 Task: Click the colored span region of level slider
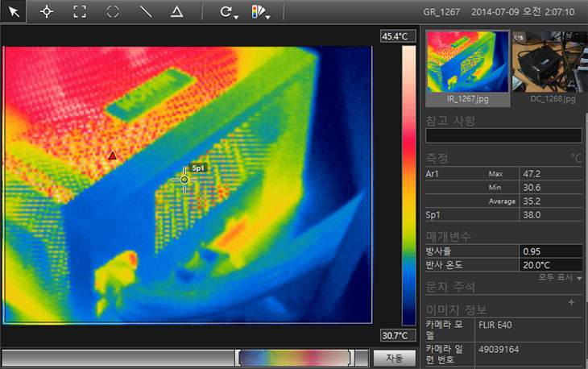[x=294, y=358]
